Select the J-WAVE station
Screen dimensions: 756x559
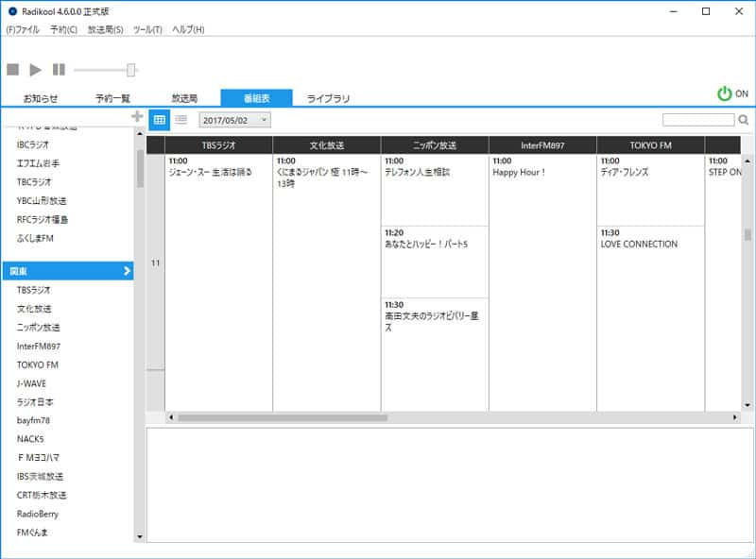[31, 383]
